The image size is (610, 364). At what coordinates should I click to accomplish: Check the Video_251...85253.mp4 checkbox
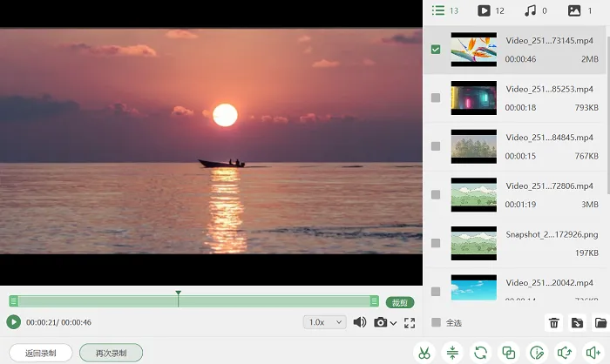click(436, 98)
